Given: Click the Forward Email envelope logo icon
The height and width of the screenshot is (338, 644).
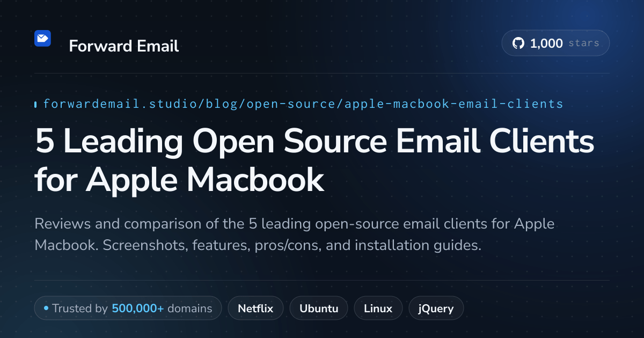Looking at the screenshot, I should point(42,38).
